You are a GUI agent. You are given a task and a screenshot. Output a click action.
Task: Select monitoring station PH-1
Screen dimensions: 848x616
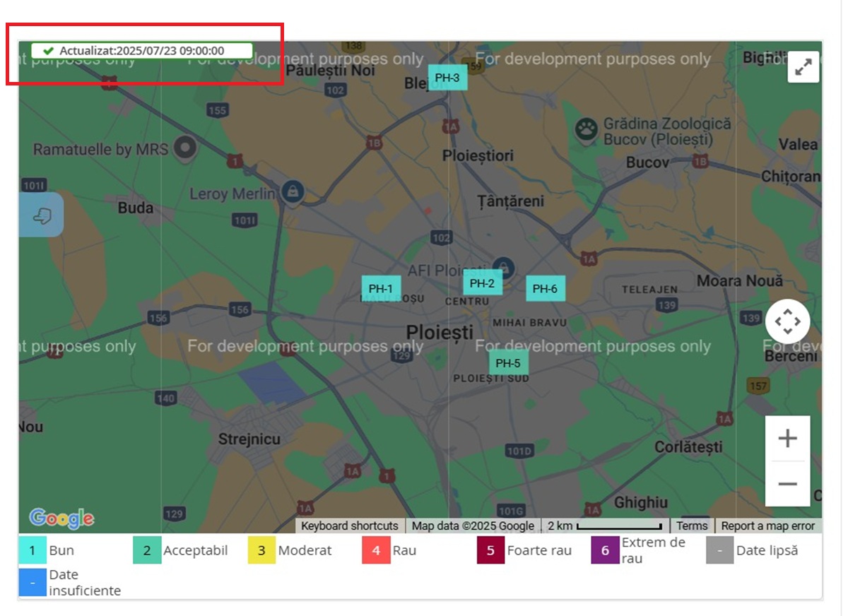(x=381, y=288)
